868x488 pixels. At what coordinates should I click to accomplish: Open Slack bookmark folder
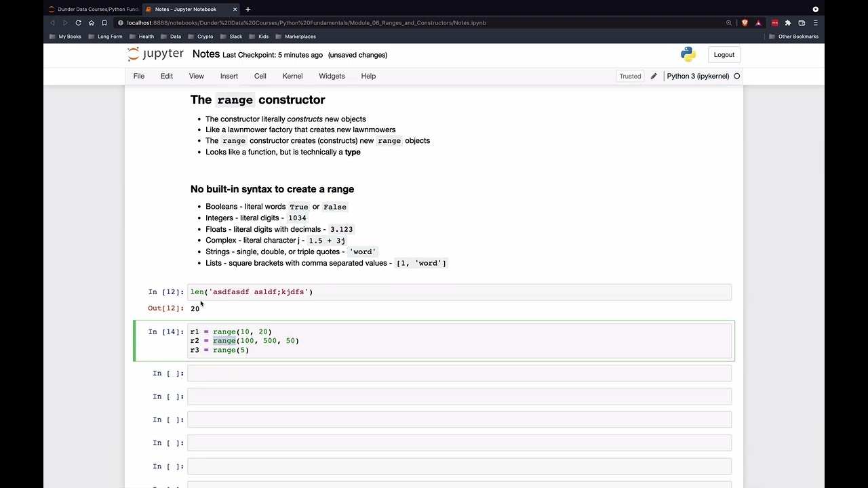click(231, 37)
